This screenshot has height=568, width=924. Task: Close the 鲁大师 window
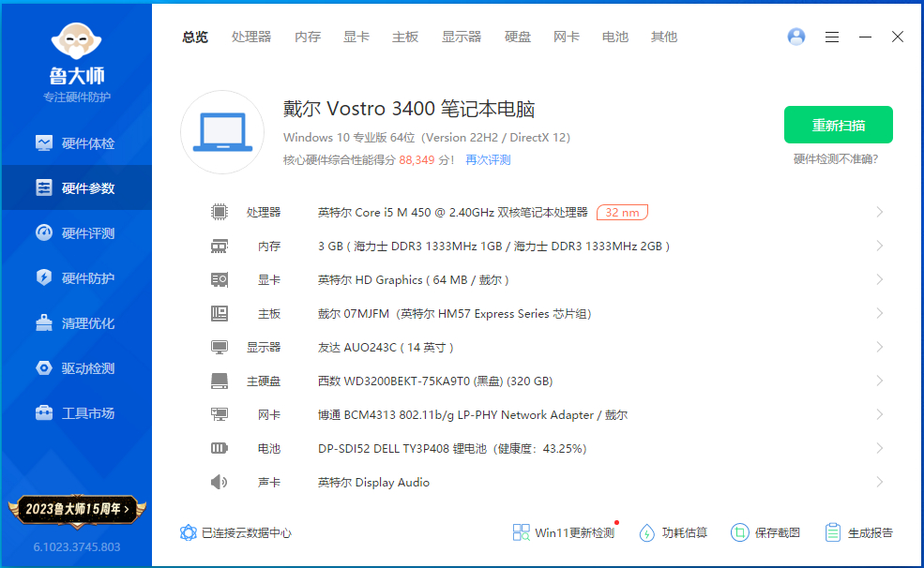(x=898, y=37)
